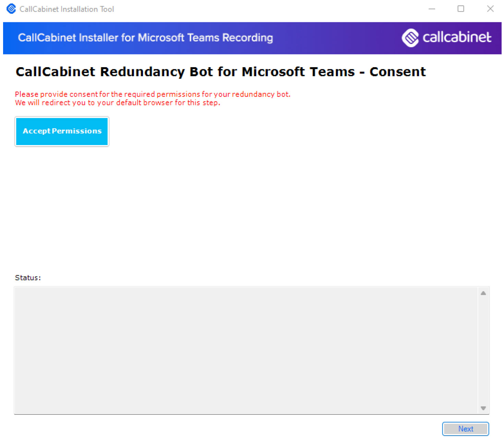Click the 'CallCabinet Installation Tool' window title
The image size is (504, 439).
[67, 9]
